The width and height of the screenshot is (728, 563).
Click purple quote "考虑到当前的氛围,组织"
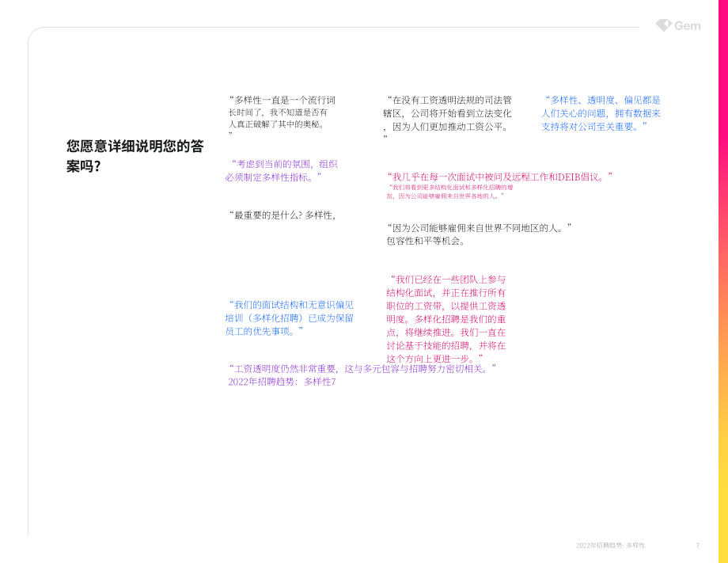coord(282,170)
